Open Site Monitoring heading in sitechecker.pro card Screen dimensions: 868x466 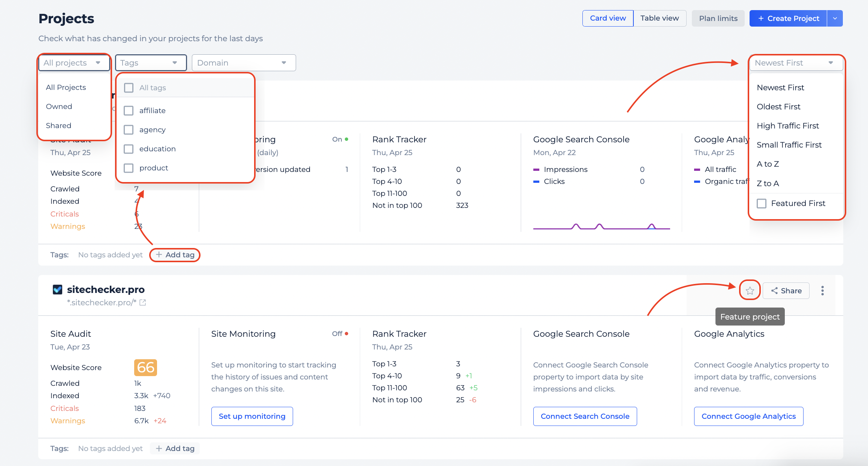(x=243, y=334)
